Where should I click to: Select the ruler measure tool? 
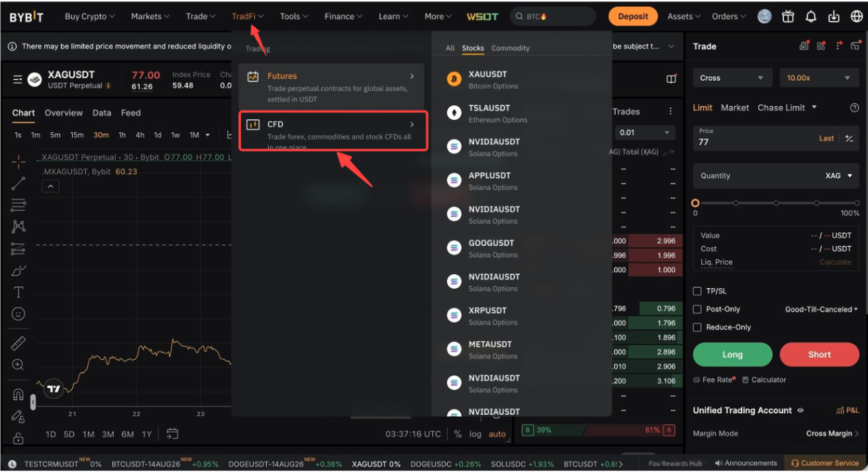click(19, 342)
